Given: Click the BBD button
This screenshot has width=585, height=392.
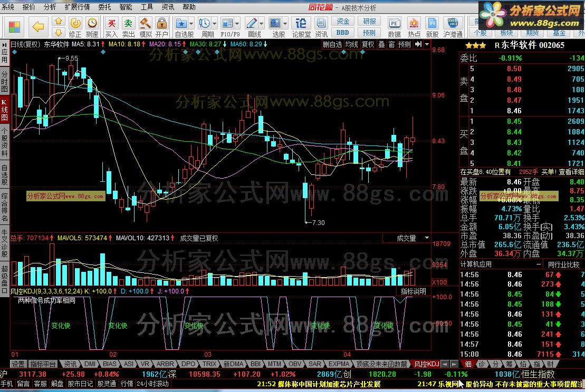Looking at the screenshot, I should click(x=342, y=33).
